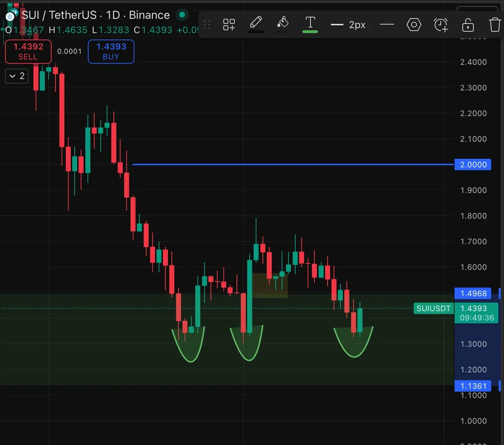The height and width of the screenshot is (445, 504).
Task: Lock the drawing with the padlock icon
Action: tap(468, 25)
